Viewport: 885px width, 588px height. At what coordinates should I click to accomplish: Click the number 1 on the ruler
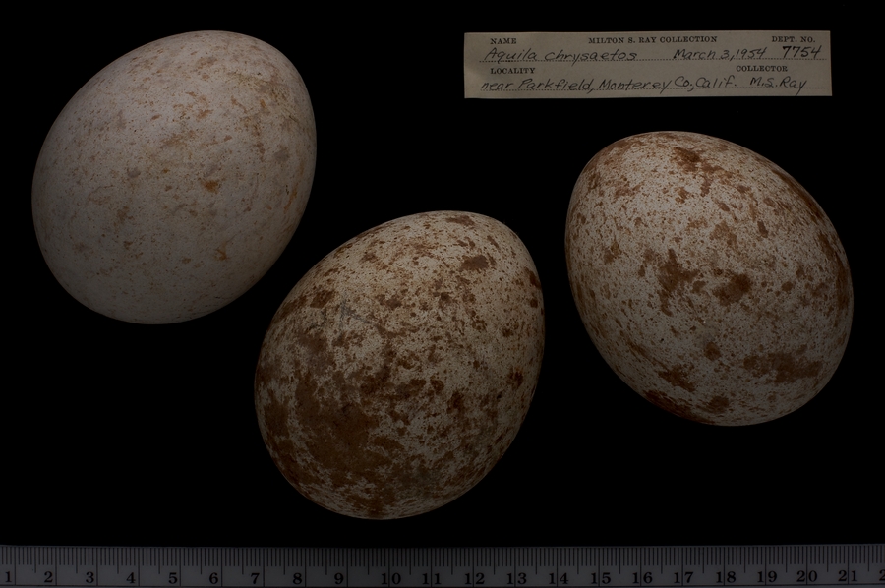coord(8,577)
